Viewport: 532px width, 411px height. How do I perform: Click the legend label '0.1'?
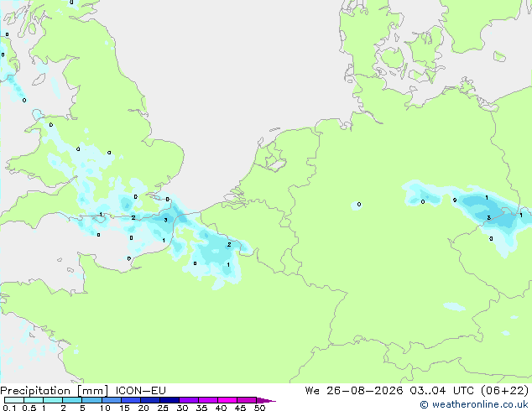tap(9, 408)
